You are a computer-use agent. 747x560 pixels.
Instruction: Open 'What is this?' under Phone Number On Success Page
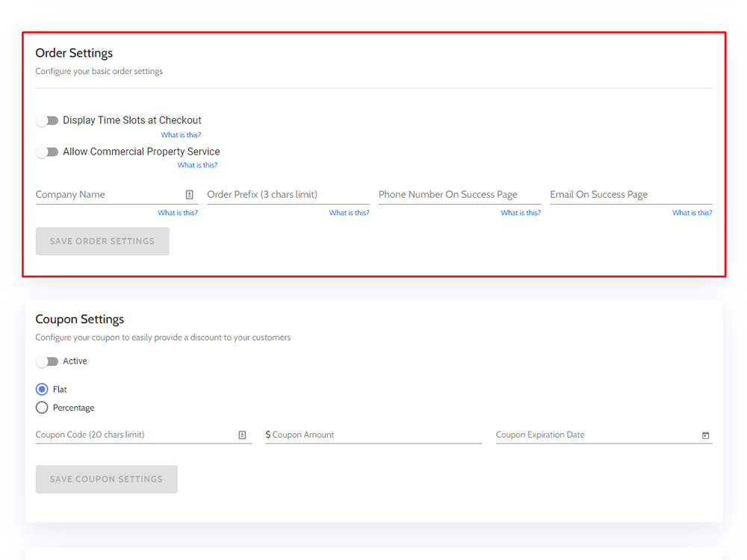521,213
